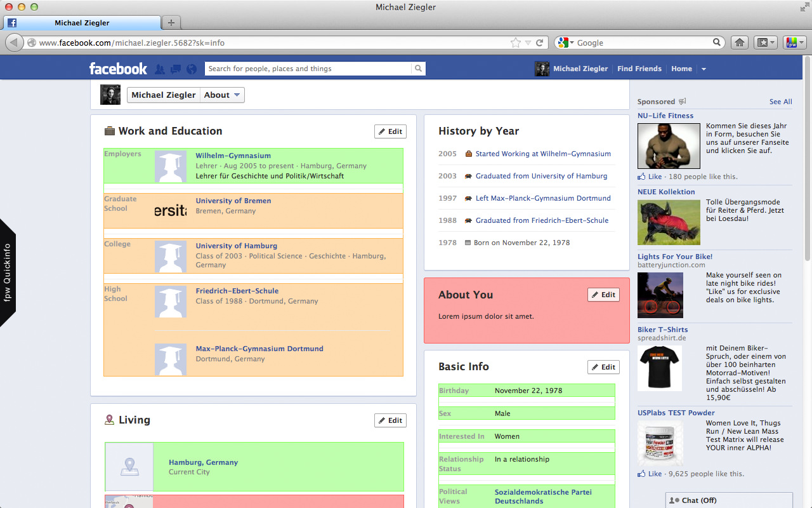The width and height of the screenshot is (812, 508).
Task: Open a new tab with the plus button
Action: click(171, 23)
